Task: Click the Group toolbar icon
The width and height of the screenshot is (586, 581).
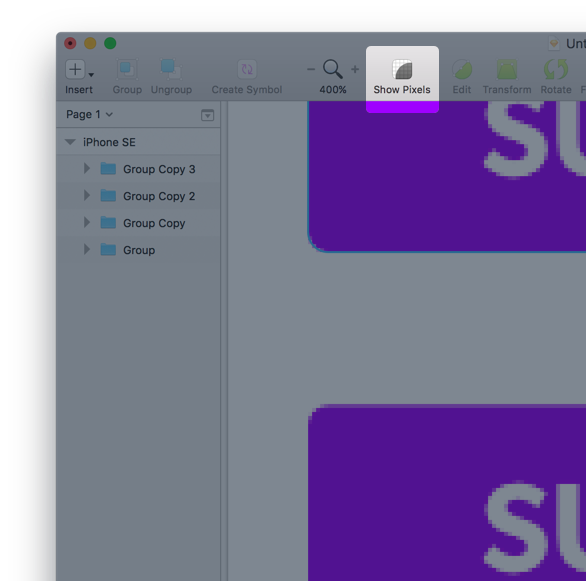Action: [x=127, y=69]
